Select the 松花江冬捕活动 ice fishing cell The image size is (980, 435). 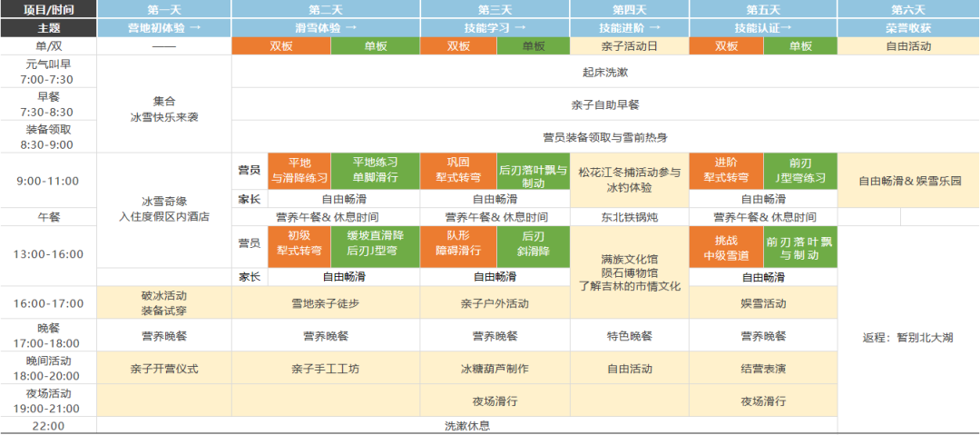point(630,180)
